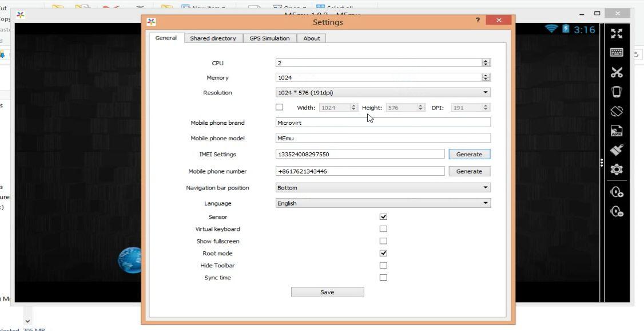This screenshot has width=644, height=331.
Task: Click the Height spinner arrows
Action: tap(420, 107)
